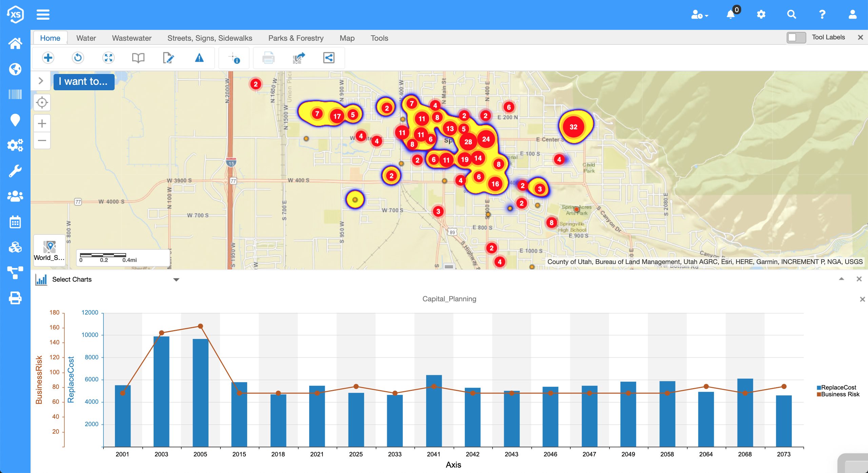868x473 pixels.
Task: Click the wrench icon in sidebar
Action: (15, 171)
